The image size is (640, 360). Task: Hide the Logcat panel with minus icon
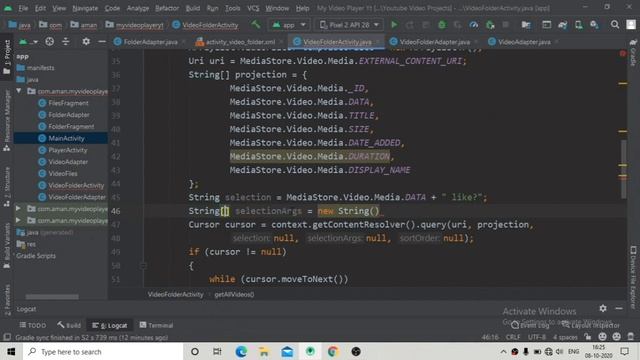[x=619, y=309]
